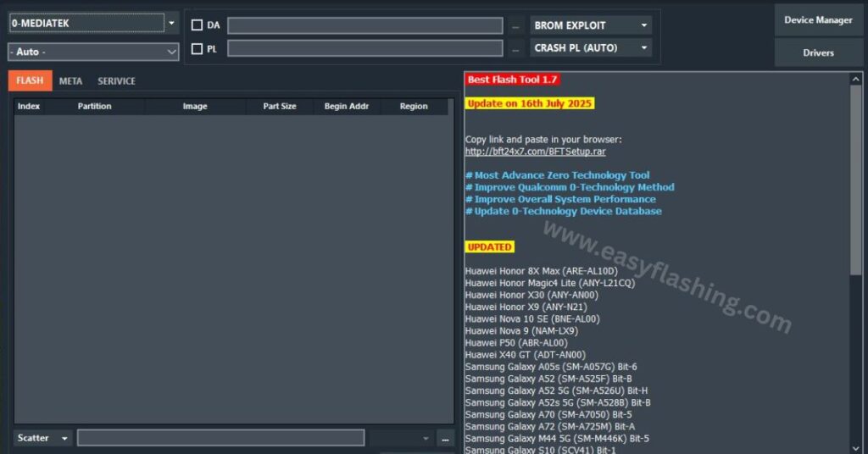
Task: Click the Index column header
Action: point(29,106)
